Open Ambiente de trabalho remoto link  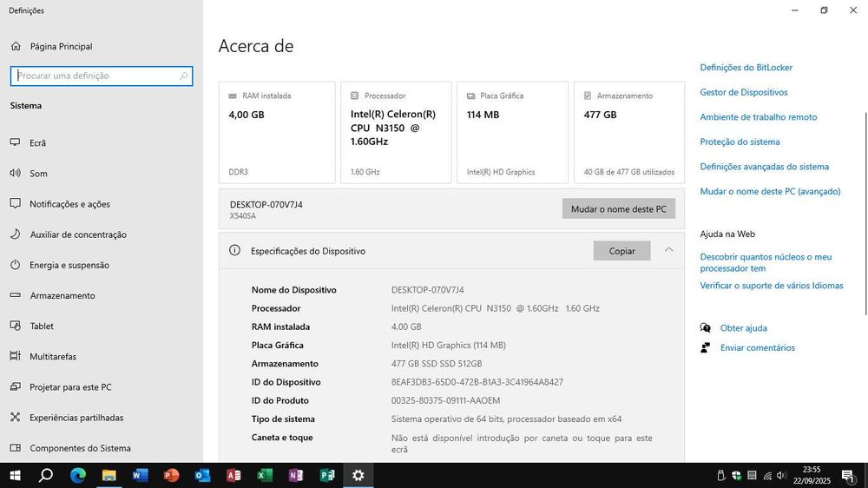tap(759, 117)
